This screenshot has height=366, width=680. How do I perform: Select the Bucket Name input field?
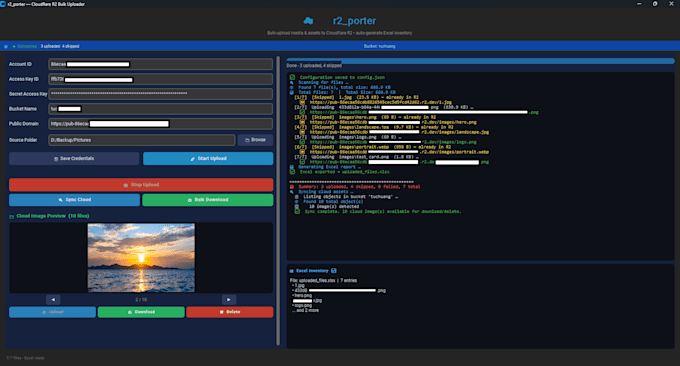click(x=160, y=109)
